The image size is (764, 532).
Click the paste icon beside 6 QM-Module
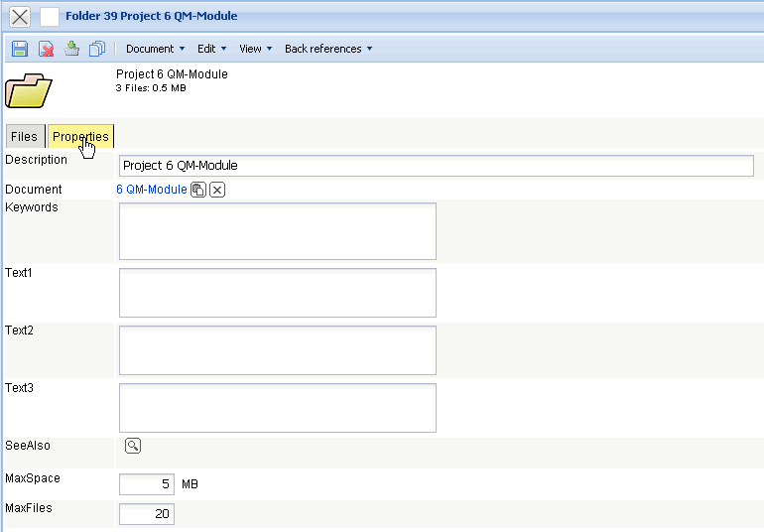(198, 190)
